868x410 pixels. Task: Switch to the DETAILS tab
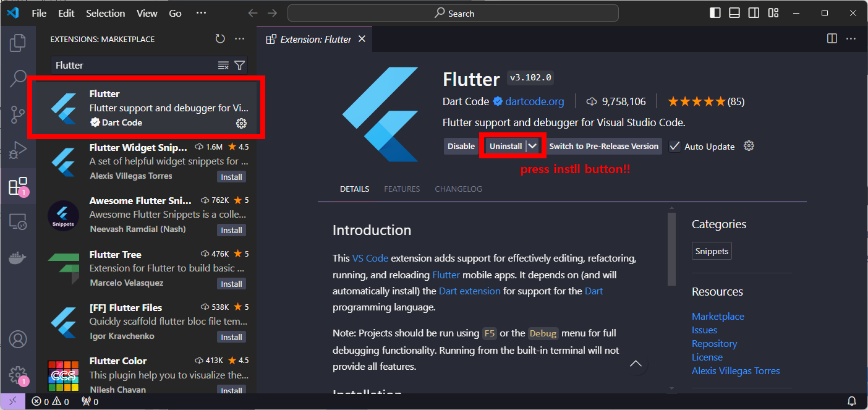pos(354,189)
